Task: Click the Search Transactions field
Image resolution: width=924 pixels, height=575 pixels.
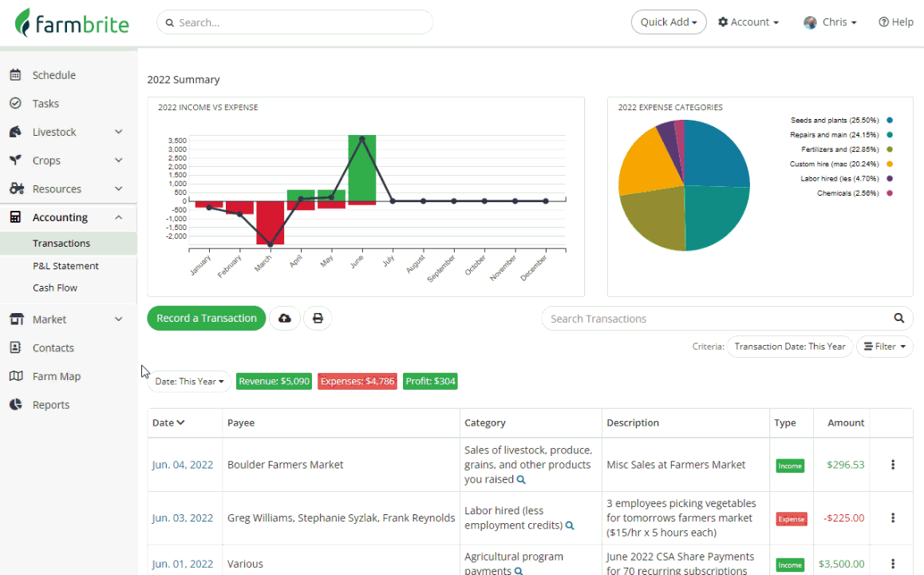Action: [727, 319]
